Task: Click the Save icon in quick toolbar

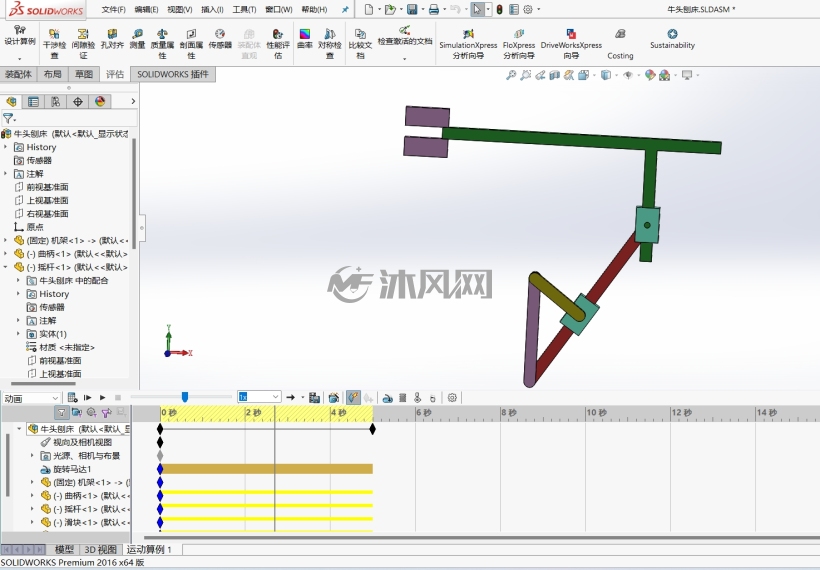Action: click(x=412, y=9)
